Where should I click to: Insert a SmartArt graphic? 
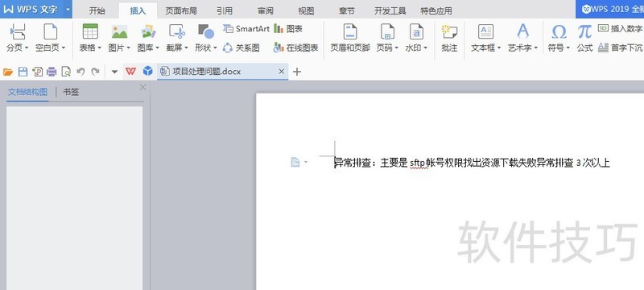[x=246, y=29]
